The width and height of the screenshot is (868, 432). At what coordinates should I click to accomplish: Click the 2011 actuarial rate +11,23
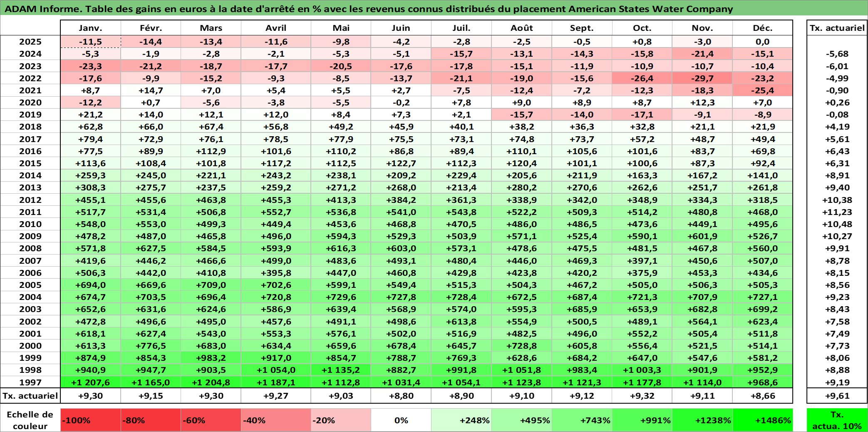pyautogui.click(x=837, y=212)
